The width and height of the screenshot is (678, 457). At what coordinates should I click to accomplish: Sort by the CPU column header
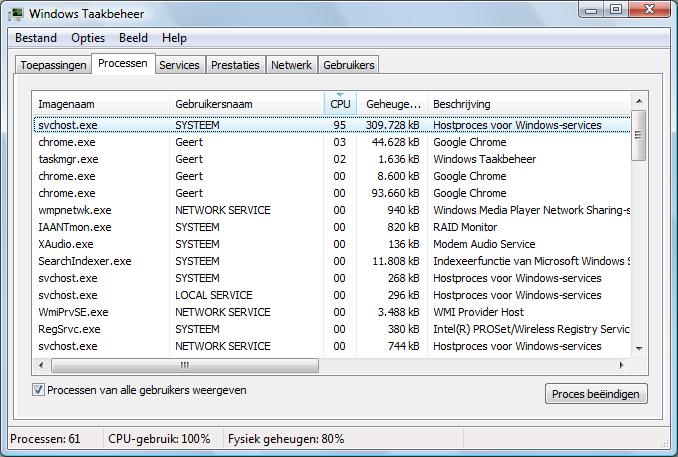[x=340, y=104]
